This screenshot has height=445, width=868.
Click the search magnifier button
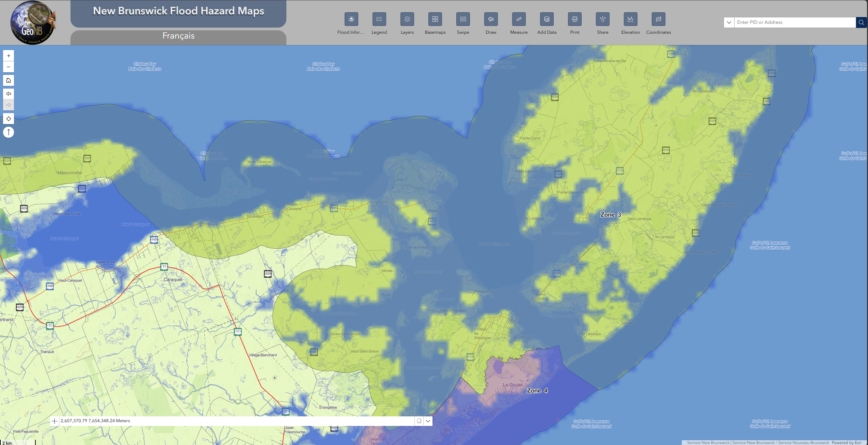(861, 22)
